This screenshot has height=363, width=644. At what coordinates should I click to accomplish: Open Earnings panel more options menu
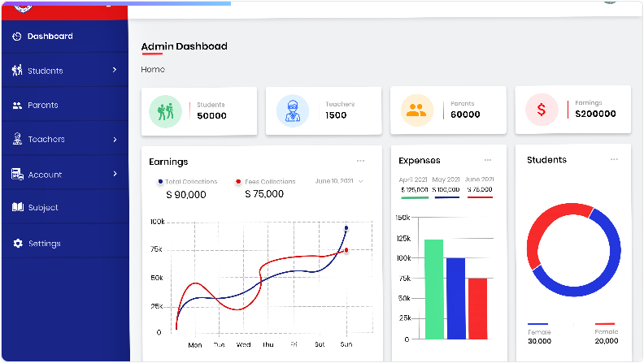point(360,161)
